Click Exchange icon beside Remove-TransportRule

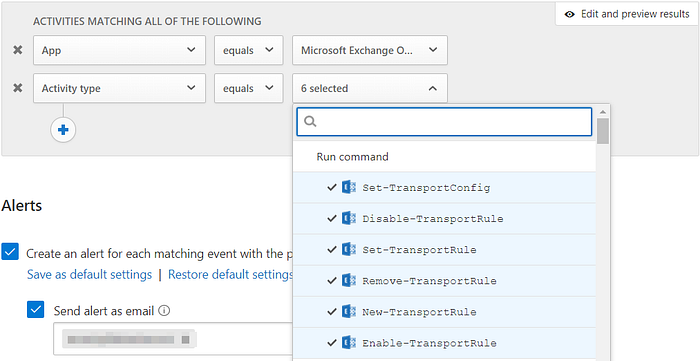tap(349, 281)
